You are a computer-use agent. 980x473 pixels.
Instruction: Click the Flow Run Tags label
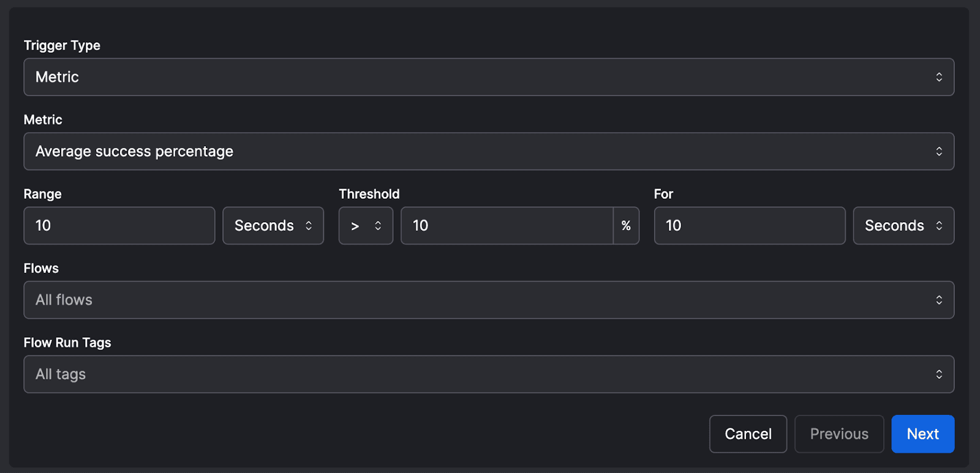pyautogui.click(x=67, y=343)
